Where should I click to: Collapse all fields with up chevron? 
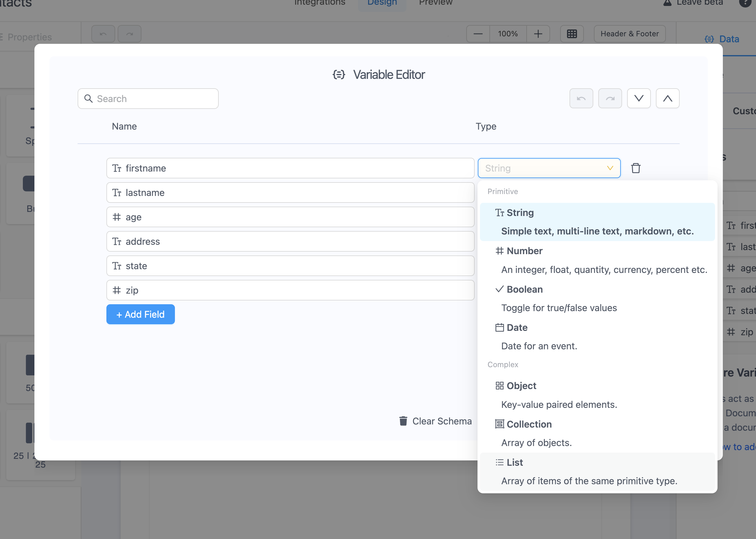(667, 99)
